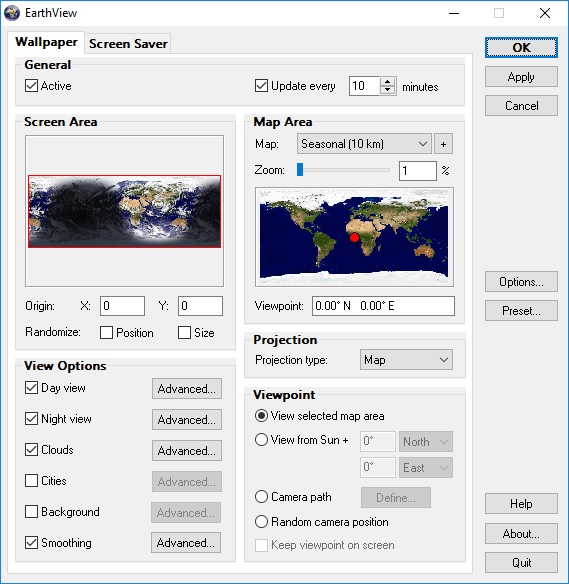Click the Zoom percentage input field

417,171
